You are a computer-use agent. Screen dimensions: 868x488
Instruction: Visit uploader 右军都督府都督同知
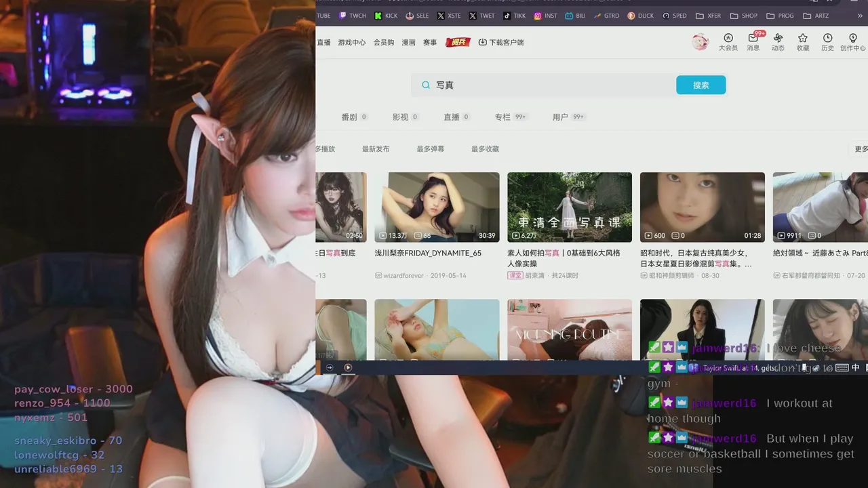coord(806,276)
